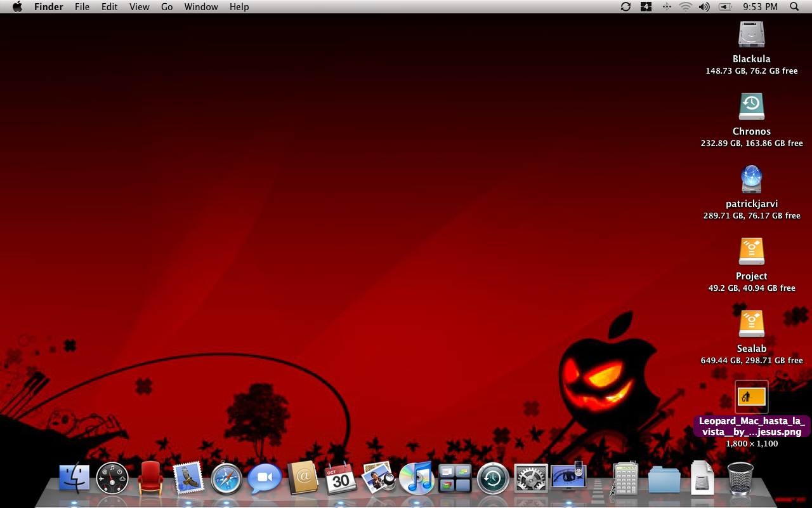Open Calculator stack icon in Dock
812x508 pixels.
point(624,478)
